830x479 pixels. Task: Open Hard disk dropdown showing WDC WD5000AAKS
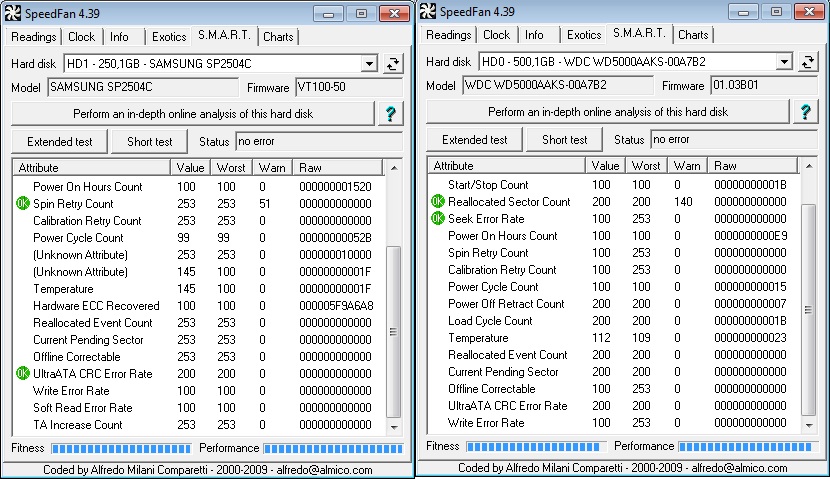coord(784,62)
